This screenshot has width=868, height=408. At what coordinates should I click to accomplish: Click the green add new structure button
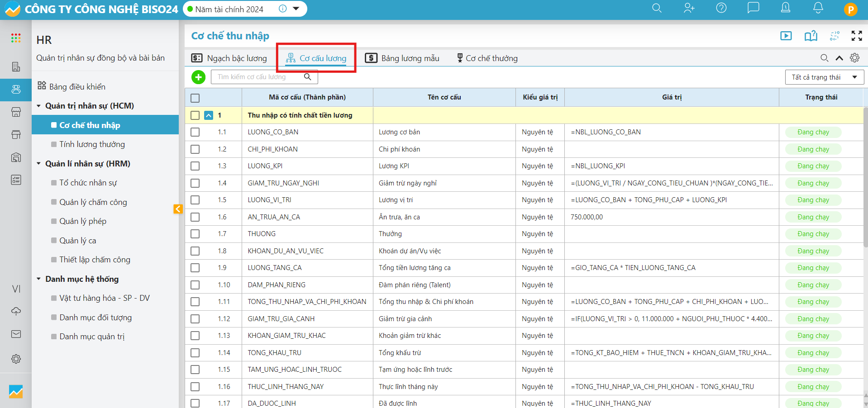click(198, 77)
